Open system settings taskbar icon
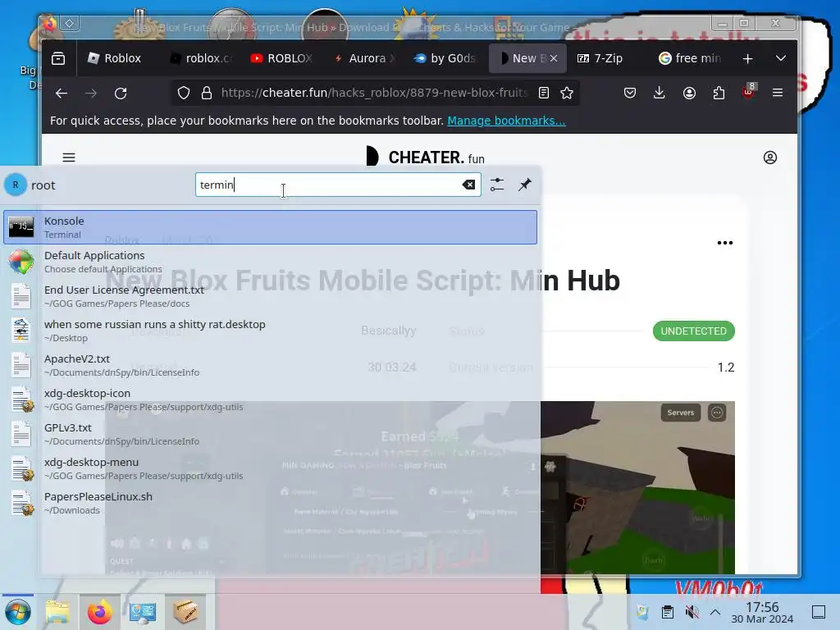 tap(143, 612)
